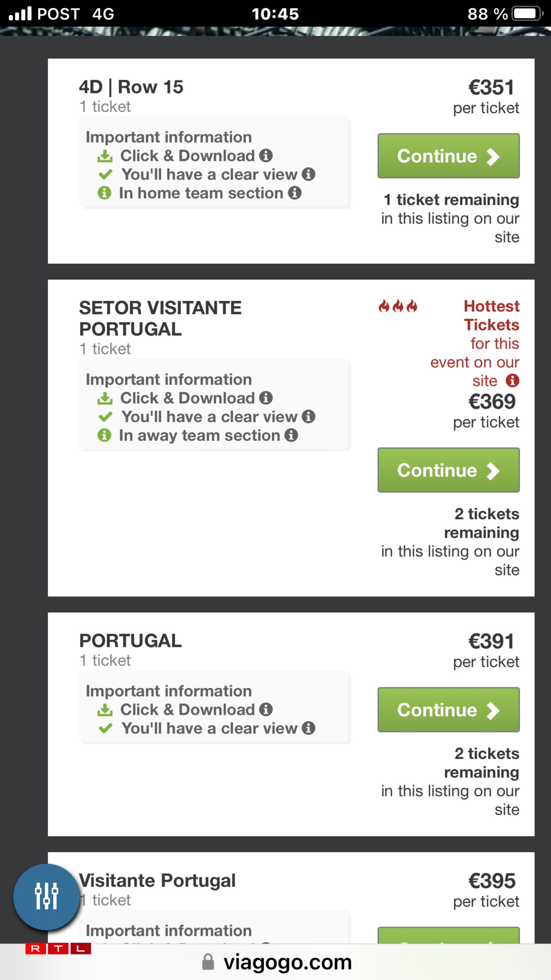Tap clear view info icon in €391 PORTUGAL listing
Viewport: 551px width, 980px height.
tap(308, 728)
